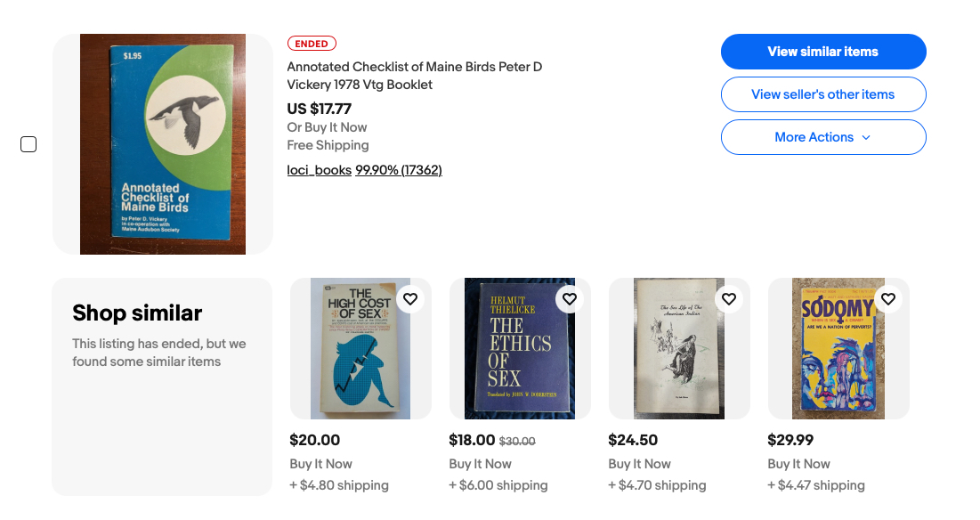Select the Maine Birds listing checkbox
980x520 pixels.
pos(28,144)
